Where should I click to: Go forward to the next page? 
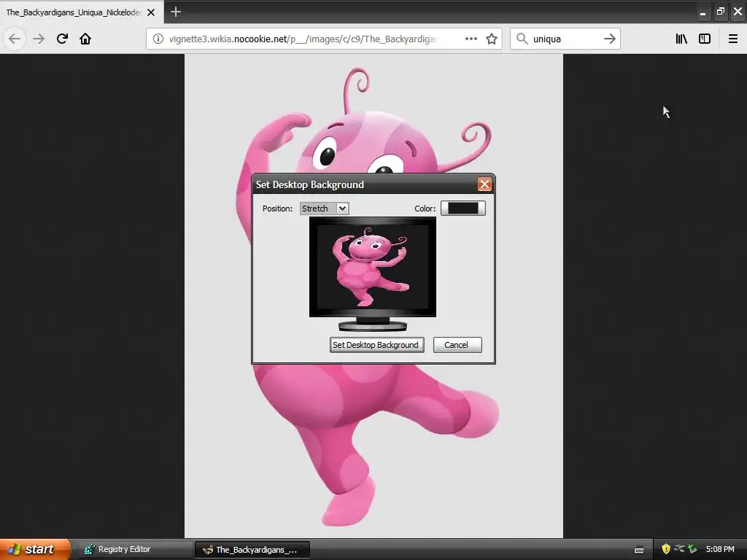tap(39, 39)
